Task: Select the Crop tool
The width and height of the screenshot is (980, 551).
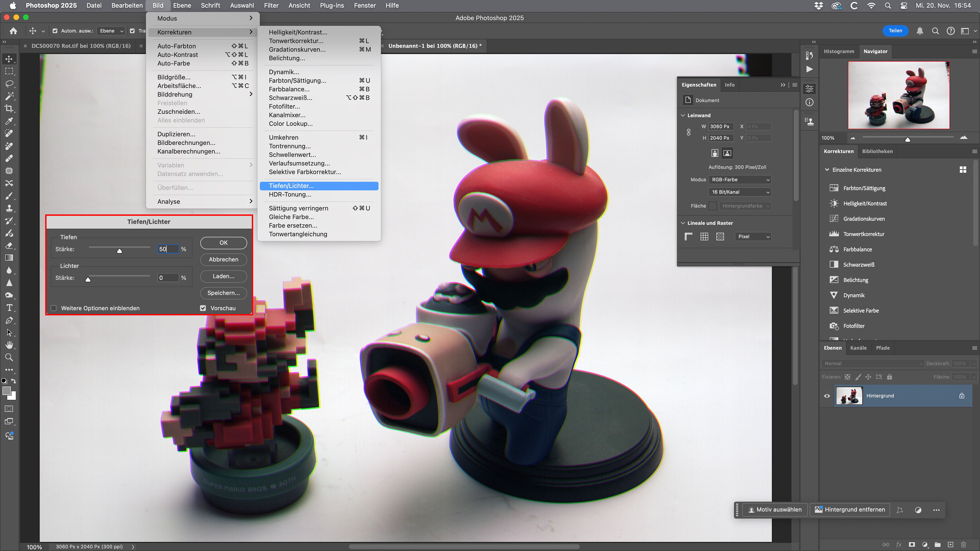Action: pyautogui.click(x=9, y=108)
